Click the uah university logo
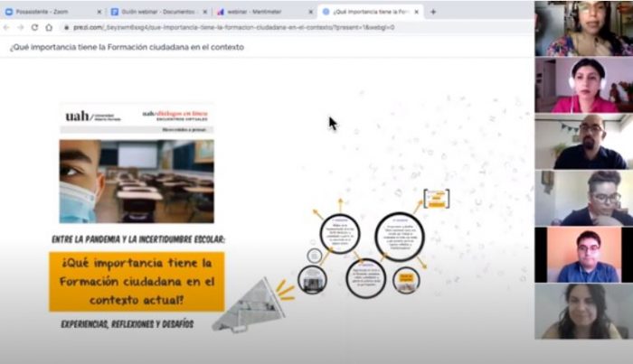 pos(93,117)
